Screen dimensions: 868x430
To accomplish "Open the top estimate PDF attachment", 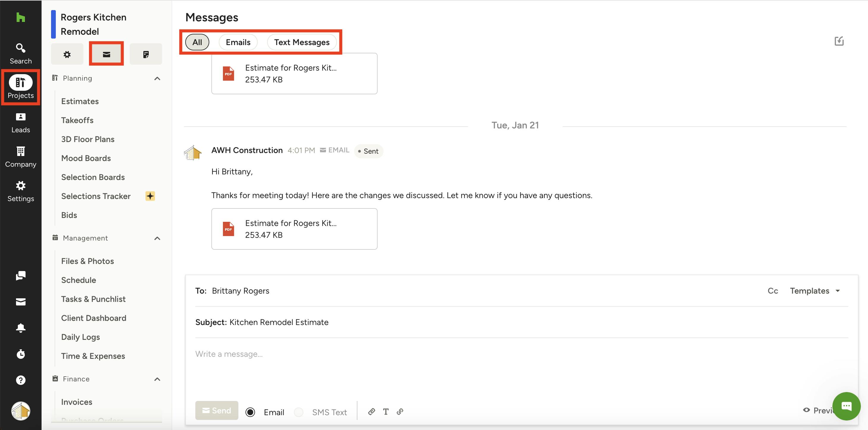I will tap(294, 74).
